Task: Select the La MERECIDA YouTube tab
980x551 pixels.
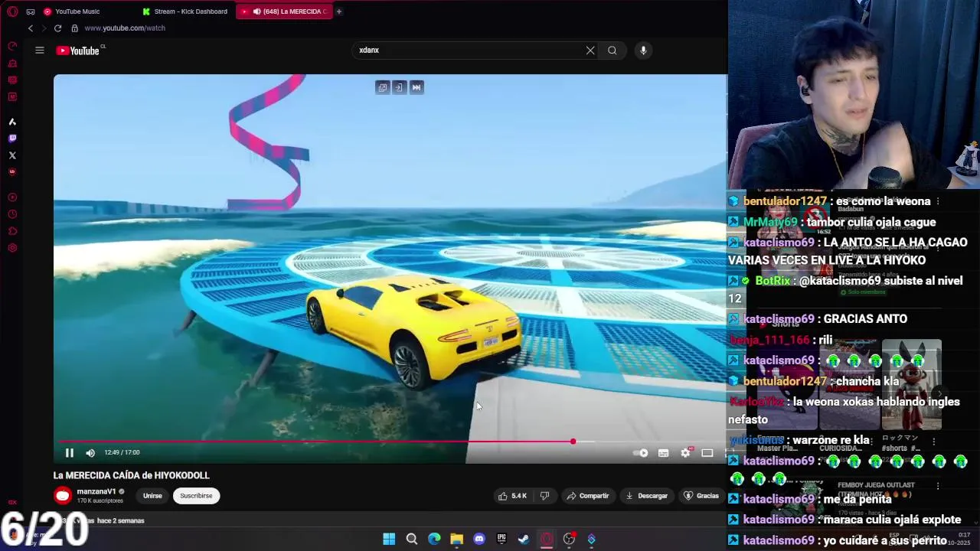Action: (284, 11)
